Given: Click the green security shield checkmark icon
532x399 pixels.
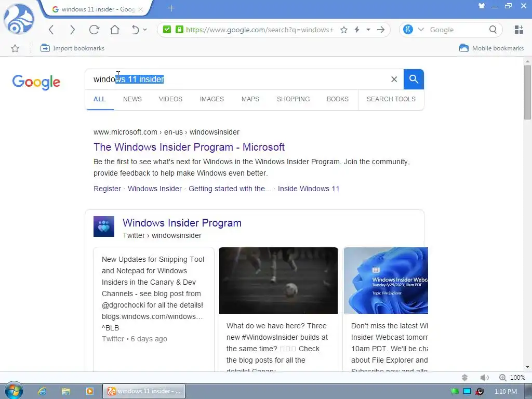Looking at the screenshot, I should [167, 30].
